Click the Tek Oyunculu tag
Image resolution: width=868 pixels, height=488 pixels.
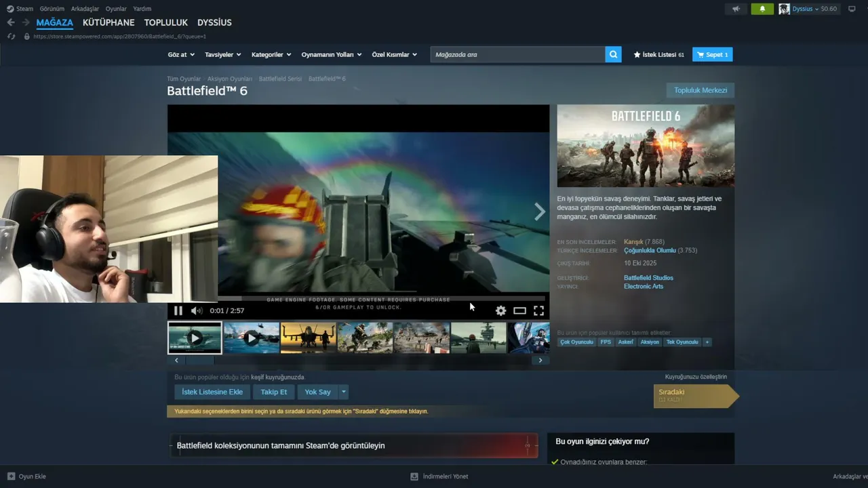click(x=682, y=342)
